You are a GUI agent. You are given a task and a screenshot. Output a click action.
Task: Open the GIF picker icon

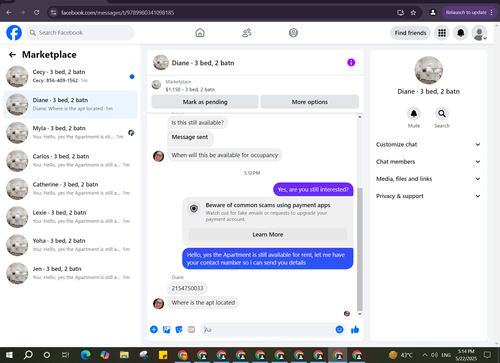pos(191,330)
